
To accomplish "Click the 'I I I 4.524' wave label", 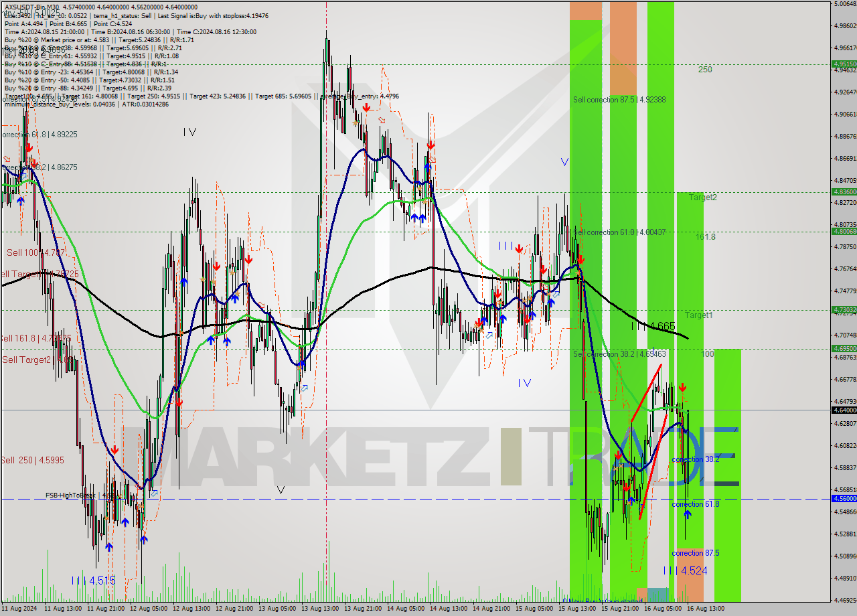I will (685, 570).
